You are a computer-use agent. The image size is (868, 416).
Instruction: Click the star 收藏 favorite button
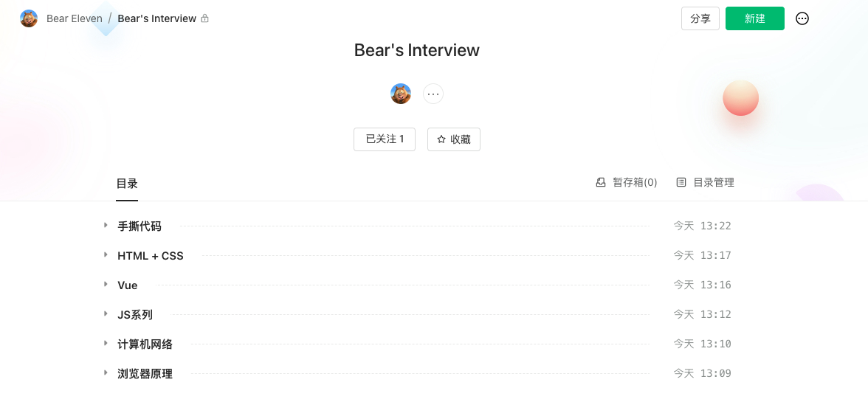454,139
